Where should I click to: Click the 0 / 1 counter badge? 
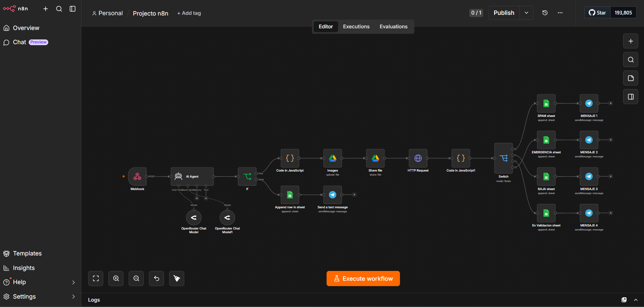[476, 13]
